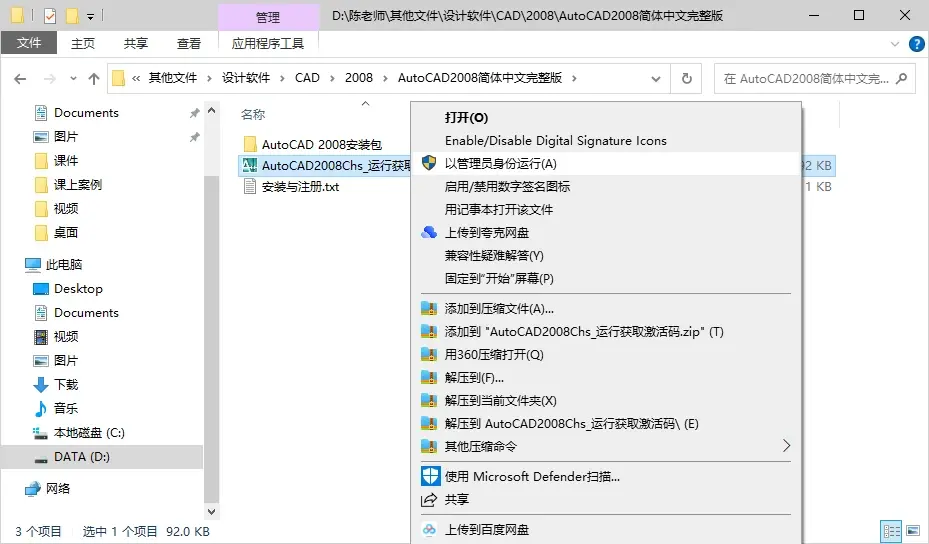
Task: Open the 课上案例 folder in navigation pane
Action: click(78, 184)
